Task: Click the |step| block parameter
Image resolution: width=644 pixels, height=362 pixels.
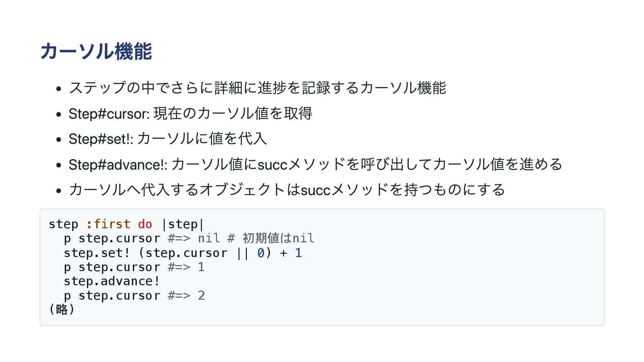Action: click(x=183, y=224)
